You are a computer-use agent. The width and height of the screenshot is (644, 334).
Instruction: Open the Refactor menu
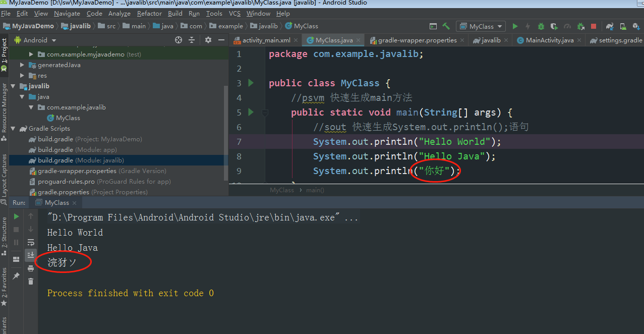coord(149,14)
